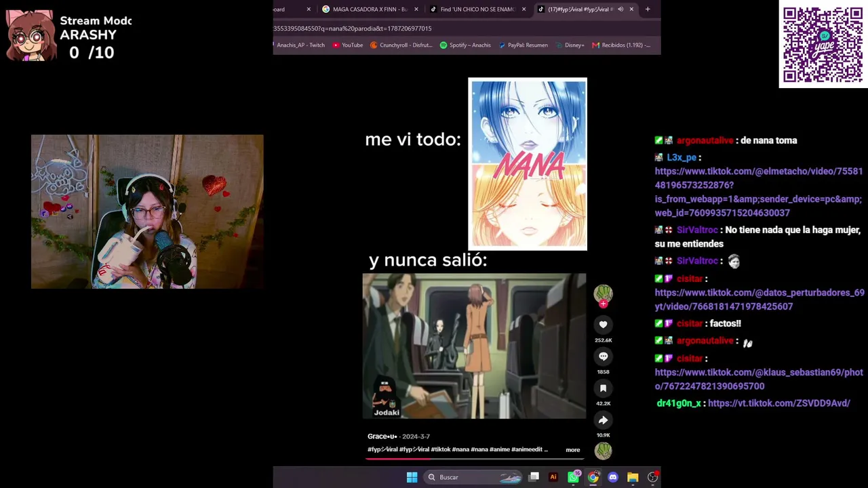
Task: Open L3x_pe's elmetacho TikTok link in chat
Action: click(759, 192)
